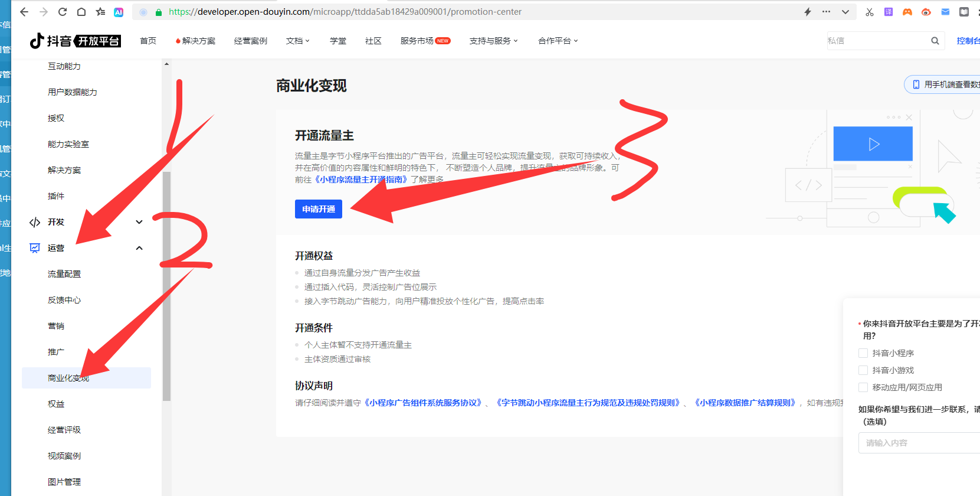Open the reading mode book icon
Image resolution: width=980 pixels, height=496 pixels.
(964, 12)
